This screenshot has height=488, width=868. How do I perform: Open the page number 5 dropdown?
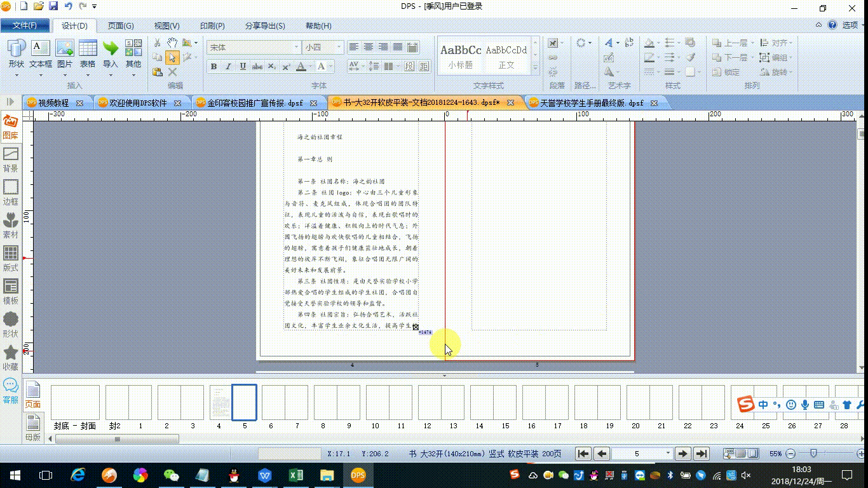tap(668, 454)
